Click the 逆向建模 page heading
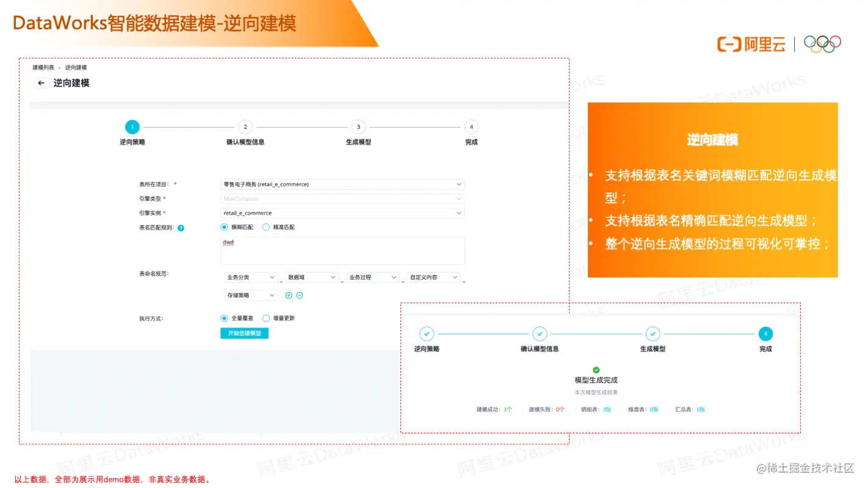 [x=71, y=83]
